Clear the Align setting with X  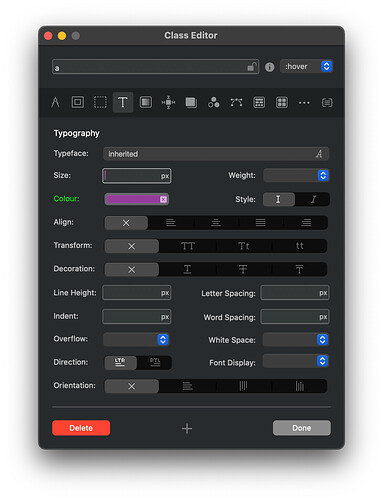126,223
